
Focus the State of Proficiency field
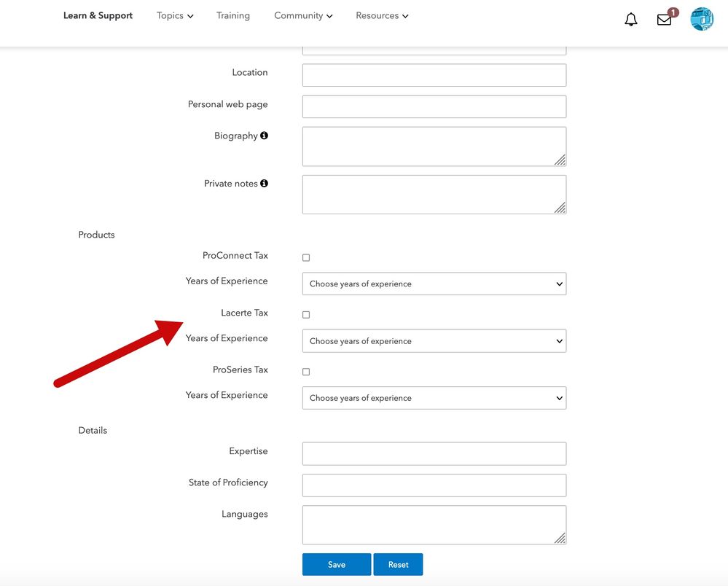(434, 485)
